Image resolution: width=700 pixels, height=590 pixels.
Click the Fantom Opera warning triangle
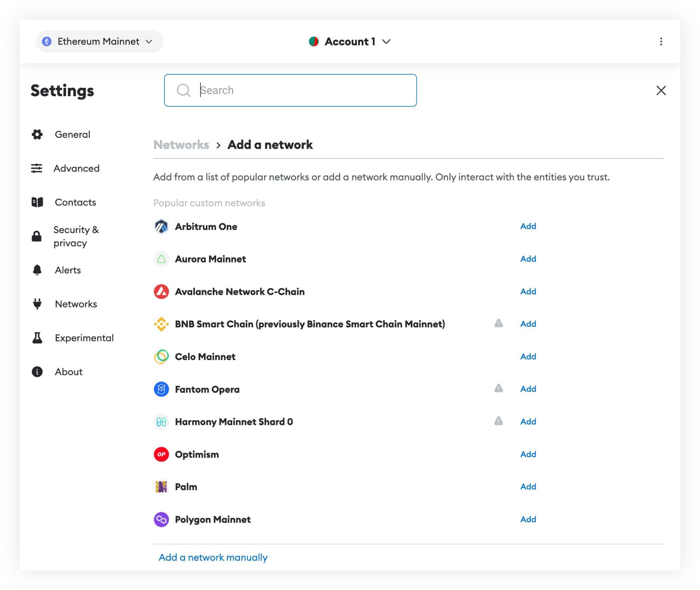pos(498,388)
